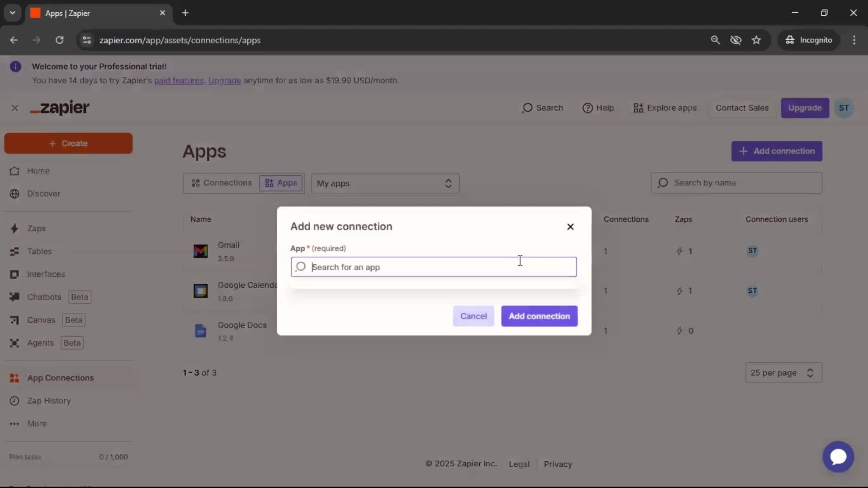Open Canvas in the sidebar

[41, 320]
